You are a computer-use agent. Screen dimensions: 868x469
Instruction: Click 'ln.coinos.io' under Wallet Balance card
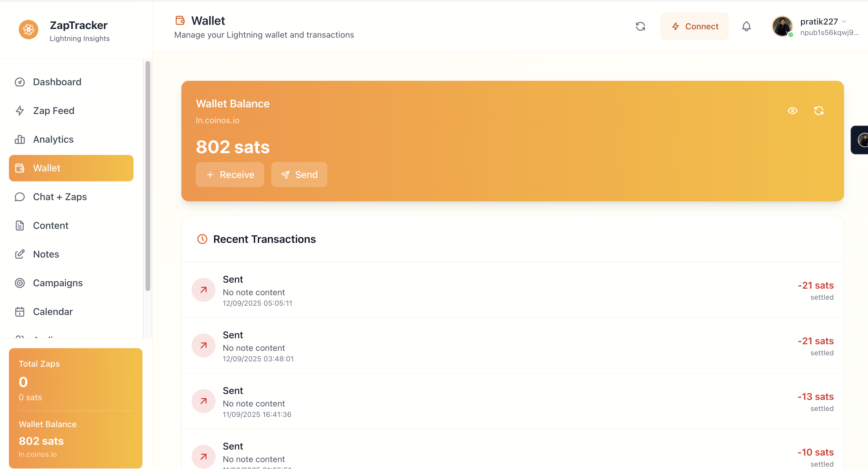[x=218, y=121]
